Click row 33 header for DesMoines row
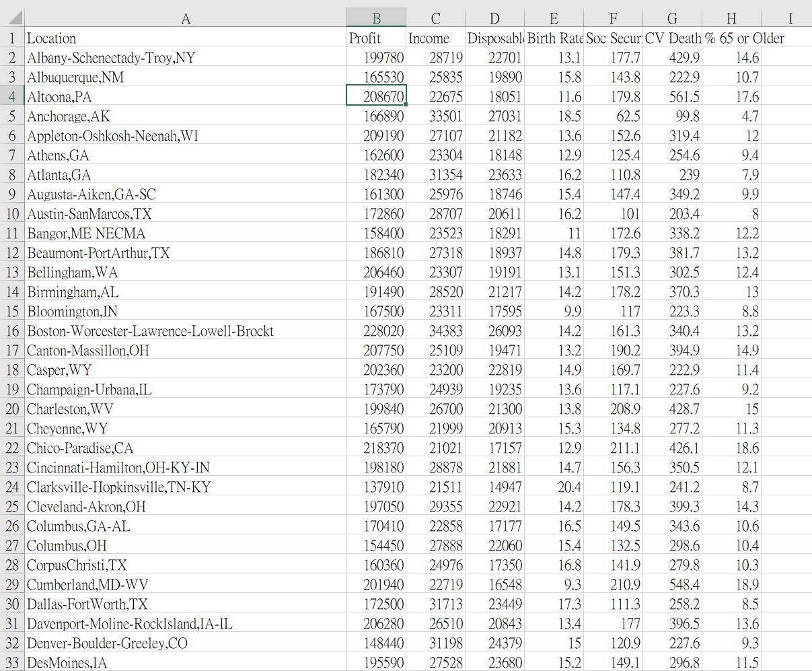812x671 pixels. pos(12,662)
